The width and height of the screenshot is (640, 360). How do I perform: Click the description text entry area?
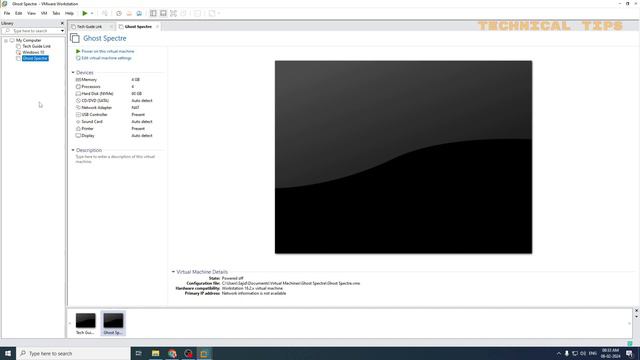[116, 159]
